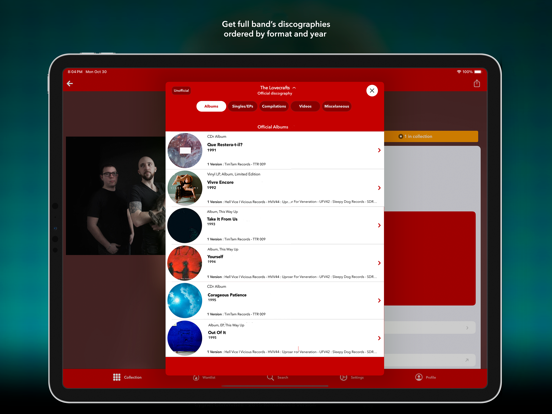Open Que Restera-t-il? album cover thumbnail
This screenshot has height=414, width=552.
click(185, 150)
